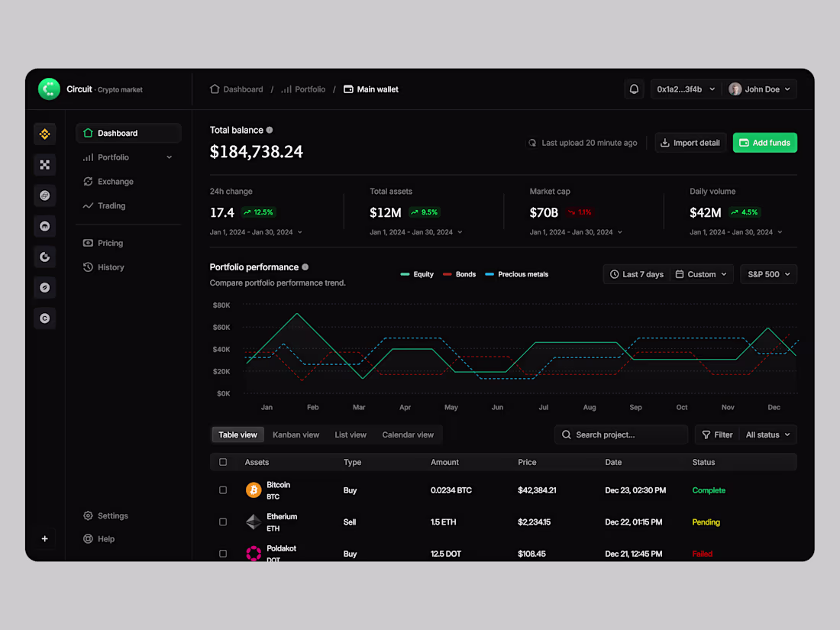Click Import detail

pos(690,142)
